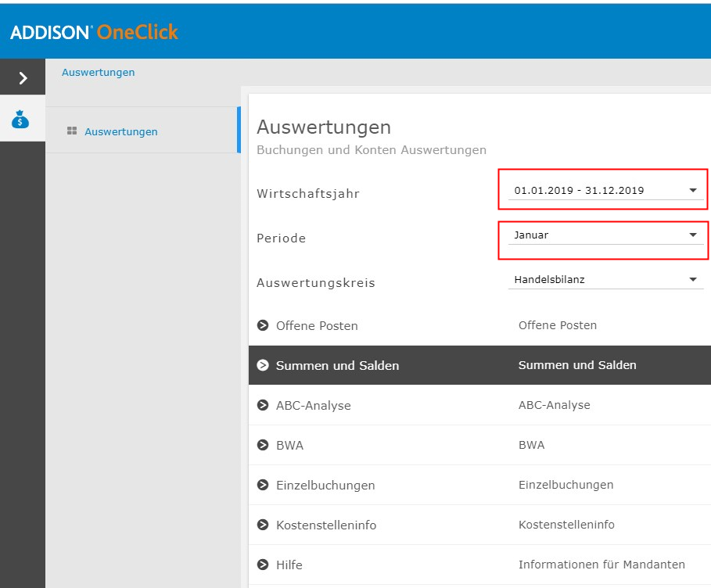Click the Wirtschaftsjahr field label
The height and width of the screenshot is (588, 711).
click(x=308, y=194)
